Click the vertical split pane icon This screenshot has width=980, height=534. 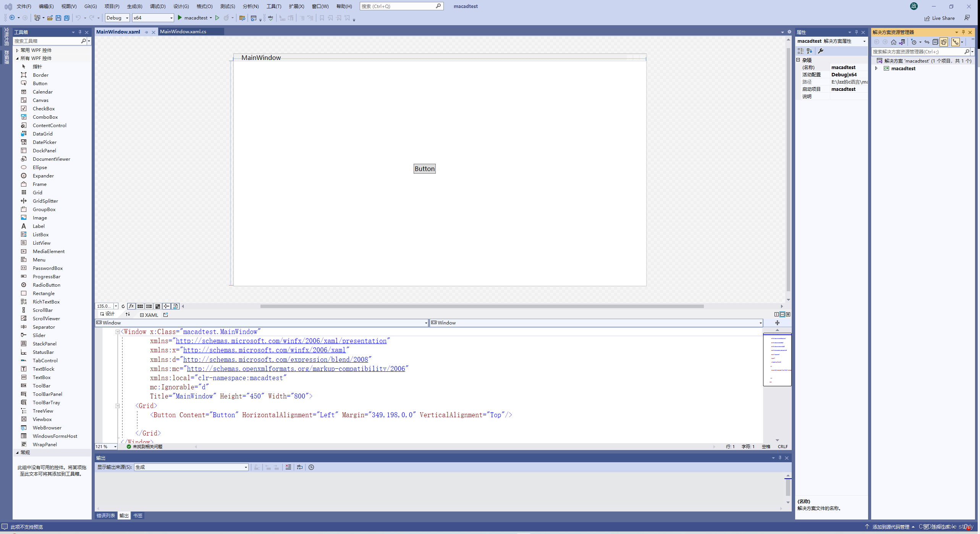click(x=776, y=314)
